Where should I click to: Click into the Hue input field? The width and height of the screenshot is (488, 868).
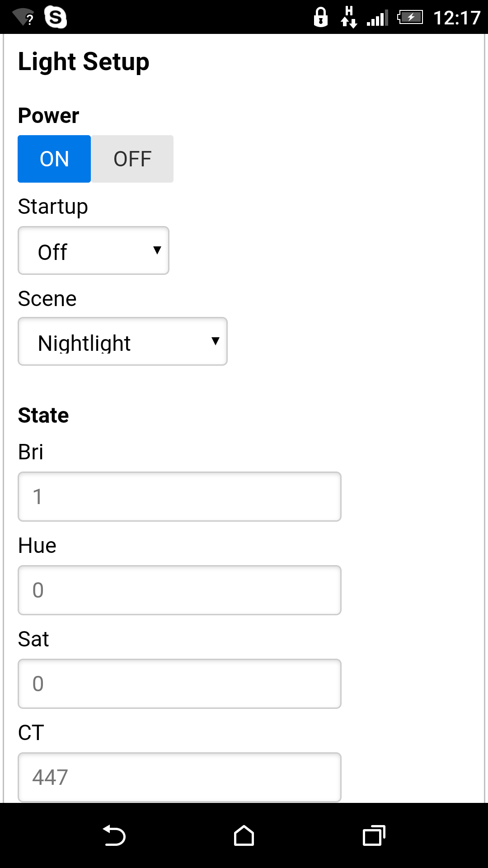(179, 590)
